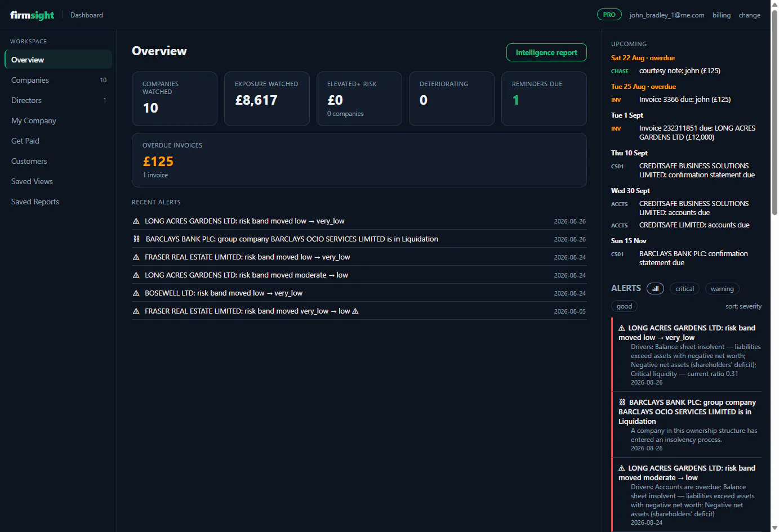Open sidebar alert card for BARCLAYS BANK group company

[x=687, y=424]
